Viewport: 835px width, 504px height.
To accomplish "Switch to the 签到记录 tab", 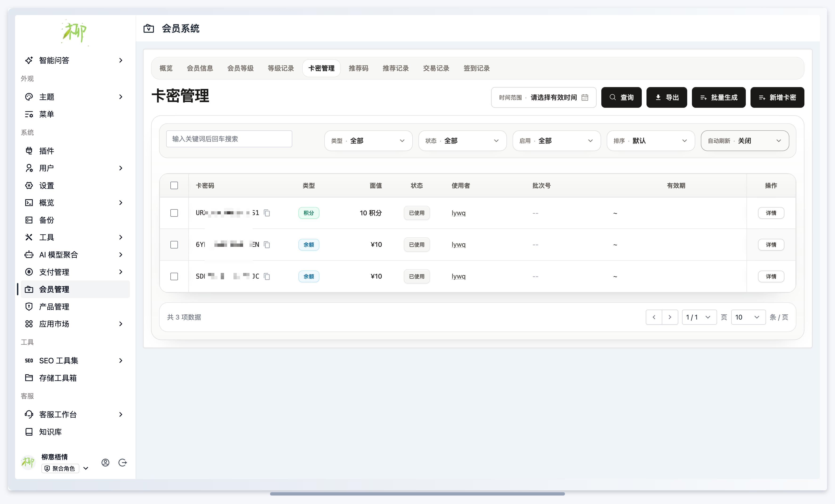I will tap(477, 68).
